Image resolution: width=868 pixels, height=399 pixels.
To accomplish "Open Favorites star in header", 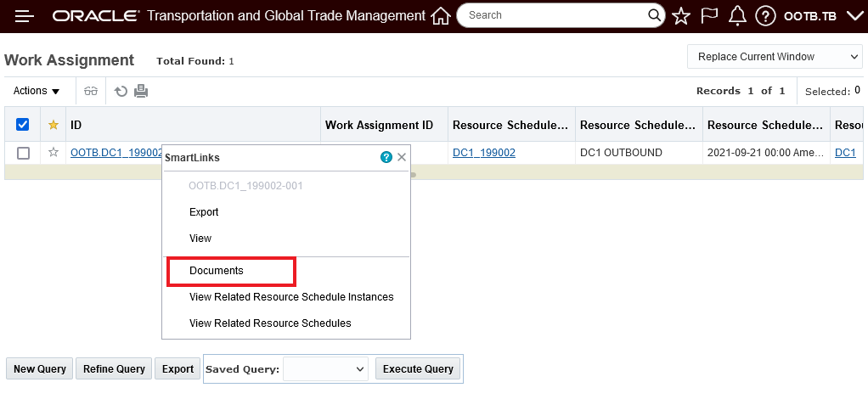I will click(681, 16).
